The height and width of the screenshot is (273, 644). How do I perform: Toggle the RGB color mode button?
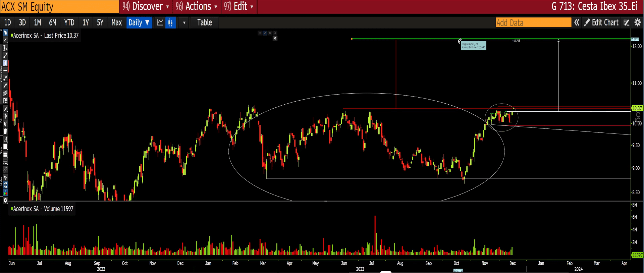pyautogui.click(x=5, y=193)
